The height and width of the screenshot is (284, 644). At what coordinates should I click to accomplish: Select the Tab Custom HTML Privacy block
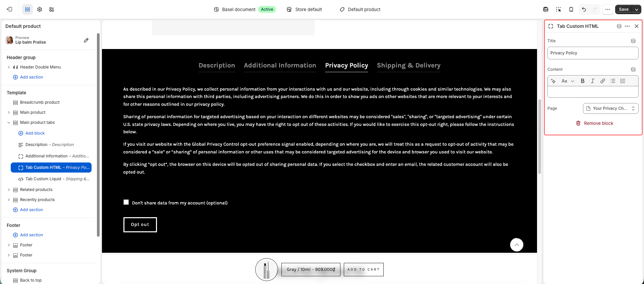pos(51,168)
